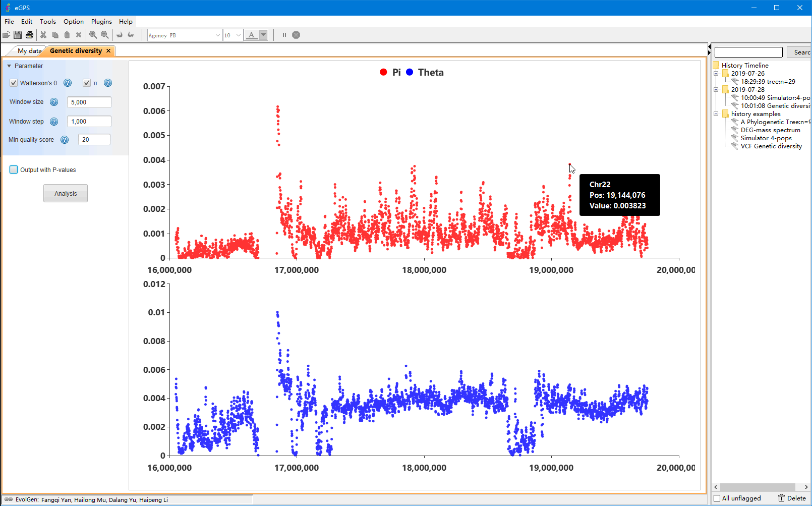The image size is (812, 506).
Task: Click the Zoom In magnifier icon
Action: click(93, 35)
